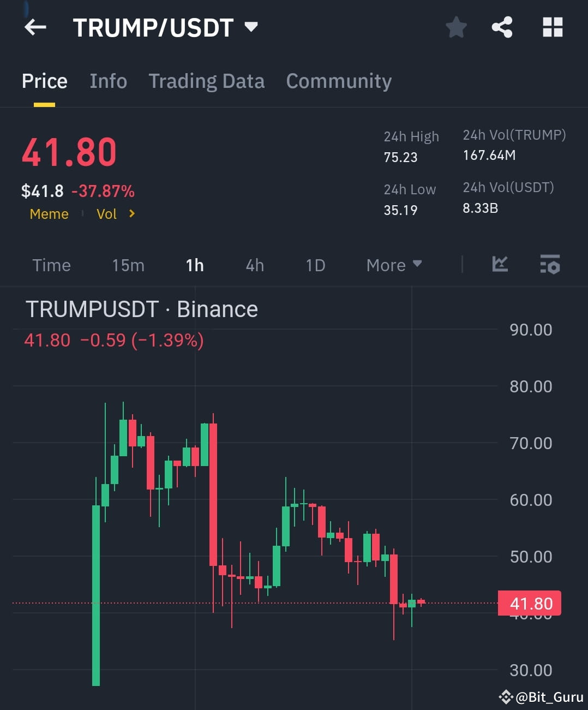This screenshot has height=710, width=588.
Task: Select the 15m timeframe button
Action: click(128, 265)
